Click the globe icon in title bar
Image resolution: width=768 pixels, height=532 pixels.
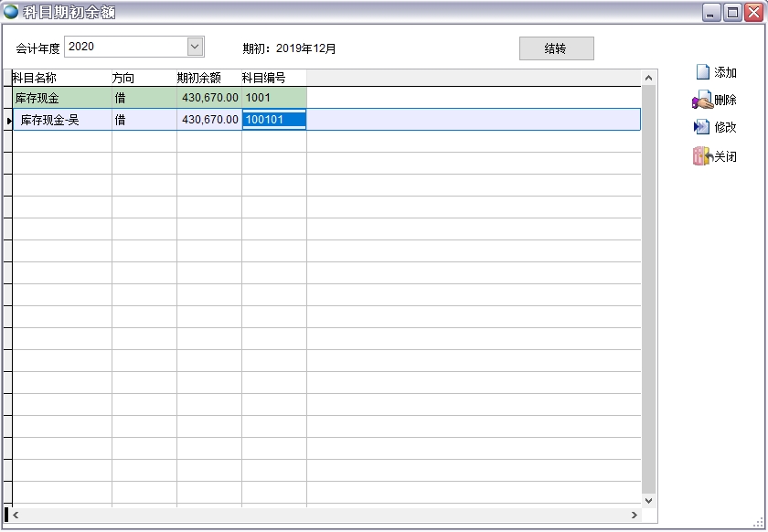[x=11, y=12]
